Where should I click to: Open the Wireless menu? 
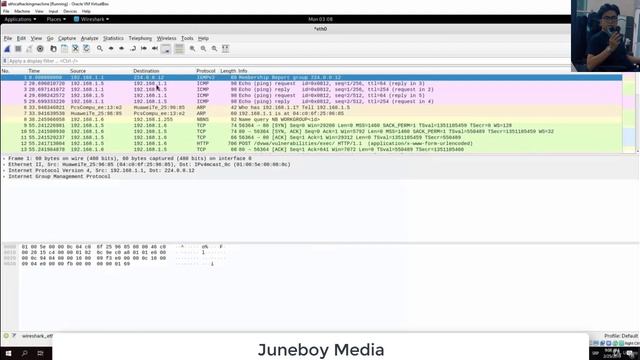click(x=167, y=38)
